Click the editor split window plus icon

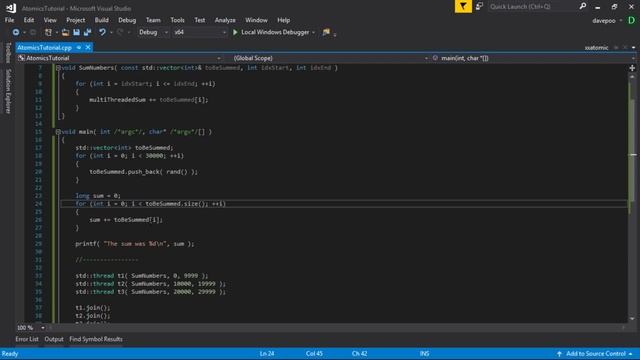(x=632, y=68)
